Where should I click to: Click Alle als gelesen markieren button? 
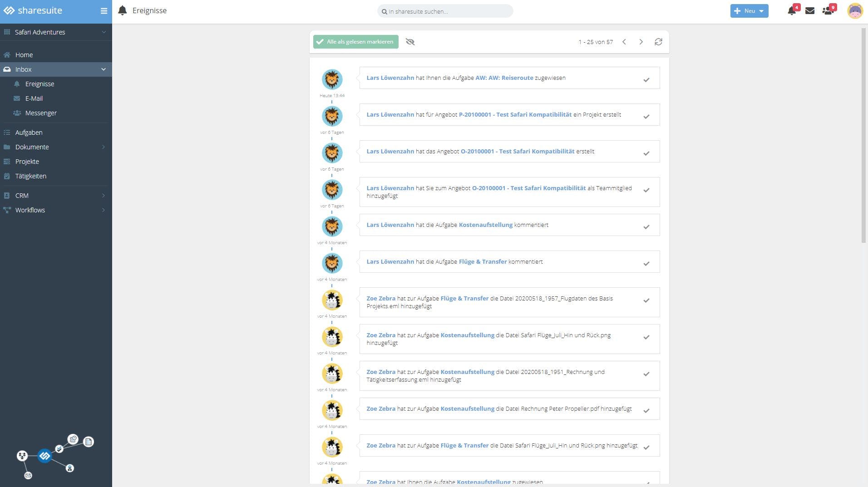(x=356, y=42)
